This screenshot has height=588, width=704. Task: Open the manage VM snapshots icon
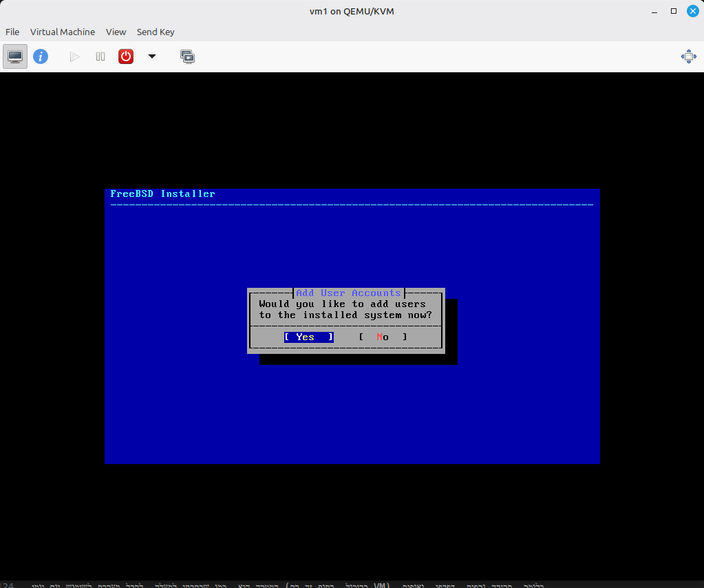pyautogui.click(x=187, y=56)
